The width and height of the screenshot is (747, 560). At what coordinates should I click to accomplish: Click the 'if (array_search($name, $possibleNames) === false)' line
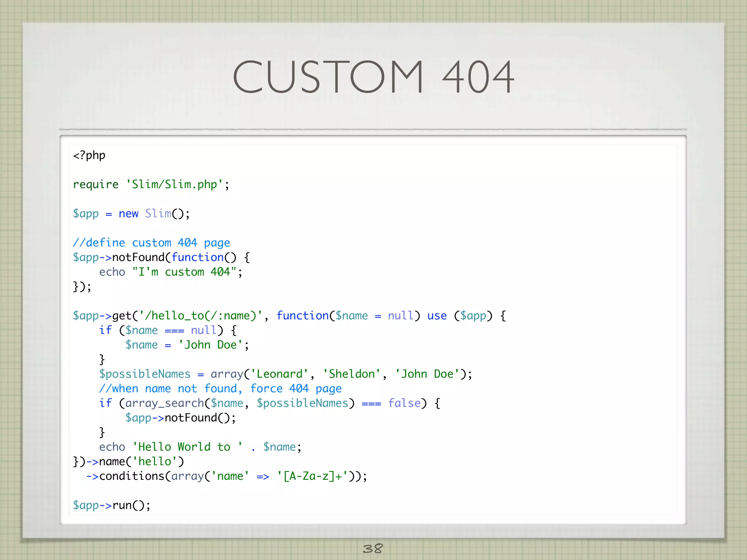click(x=270, y=403)
